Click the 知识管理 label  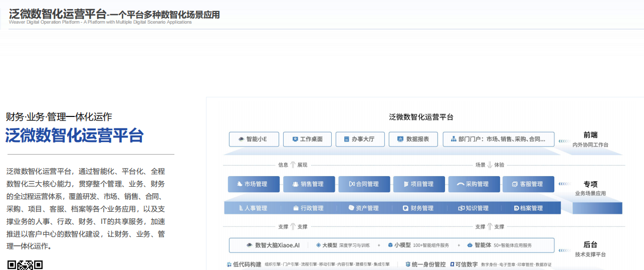pyautogui.click(x=477, y=208)
